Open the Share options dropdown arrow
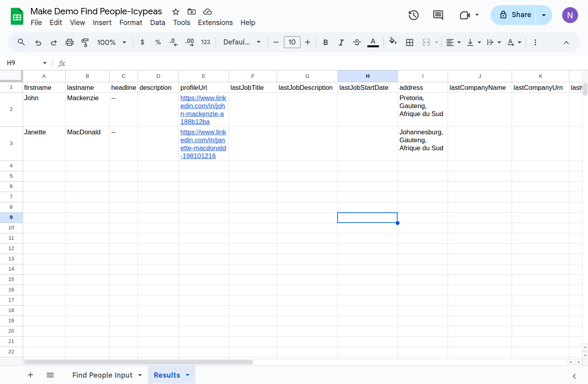 click(x=544, y=15)
